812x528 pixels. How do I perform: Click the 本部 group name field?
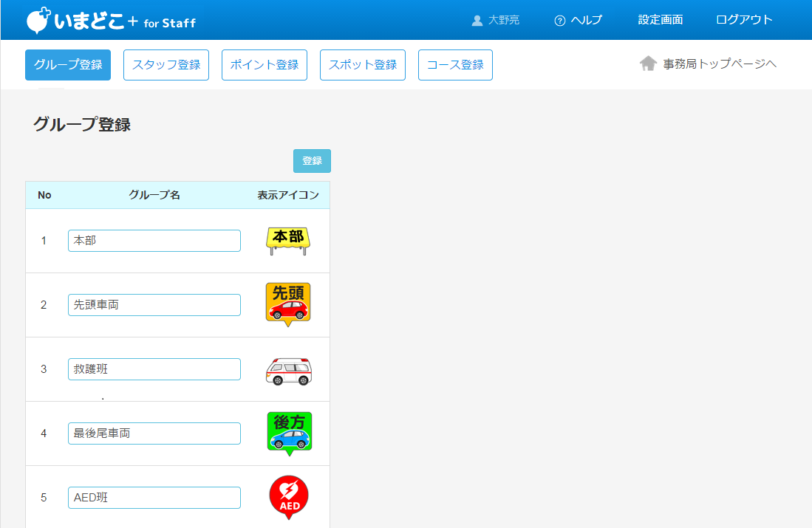(x=154, y=241)
